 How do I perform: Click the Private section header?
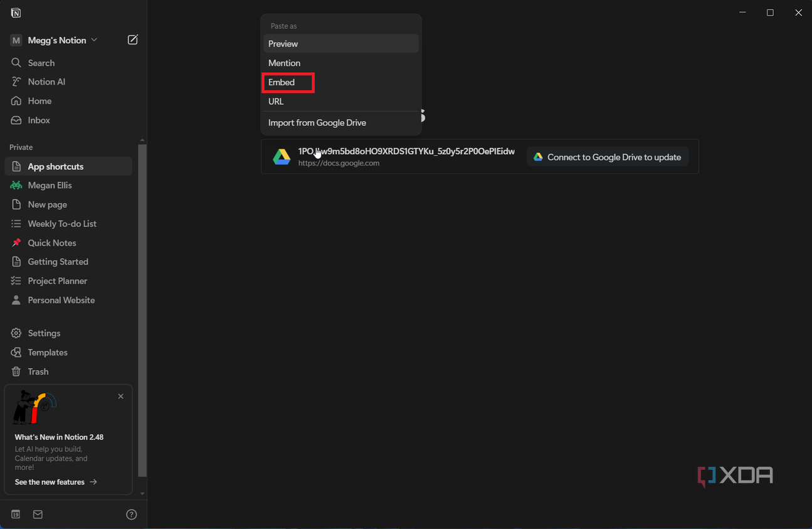pos(21,147)
